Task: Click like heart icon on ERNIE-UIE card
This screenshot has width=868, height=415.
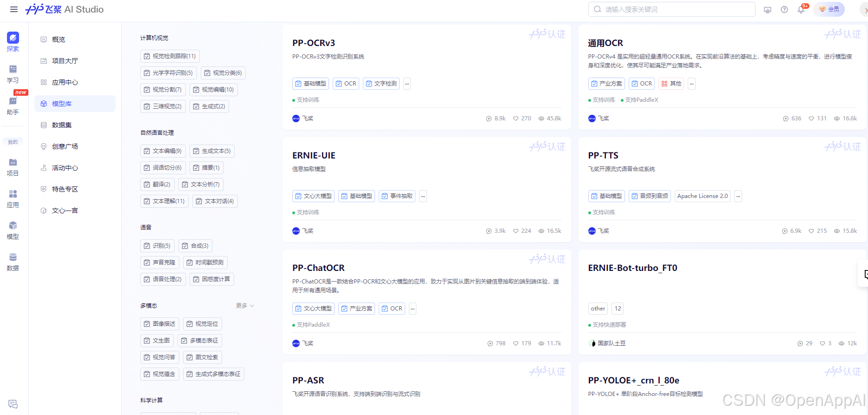Action: pos(516,231)
